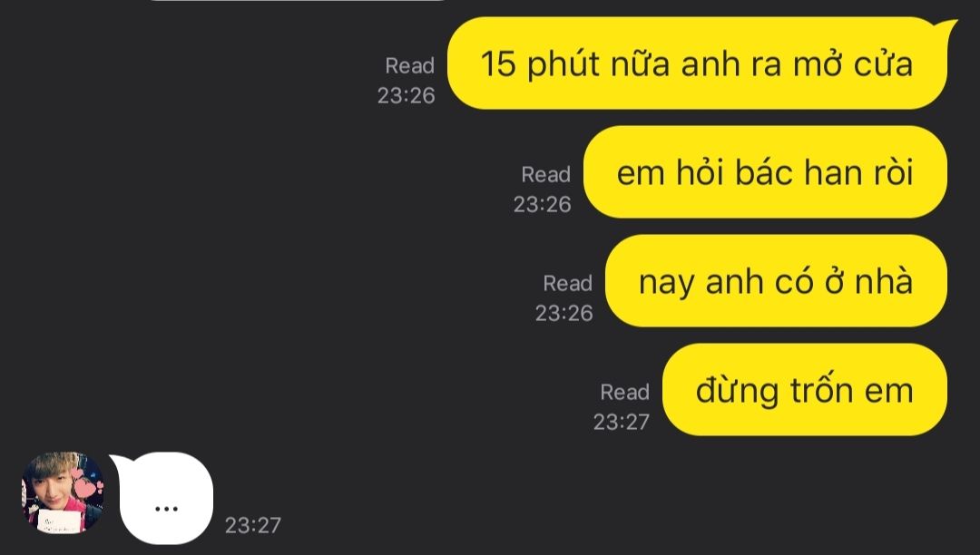Click the 23:26 time beside "nay anh có ở nhà"
The width and height of the screenshot is (980, 555).
click(x=563, y=313)
